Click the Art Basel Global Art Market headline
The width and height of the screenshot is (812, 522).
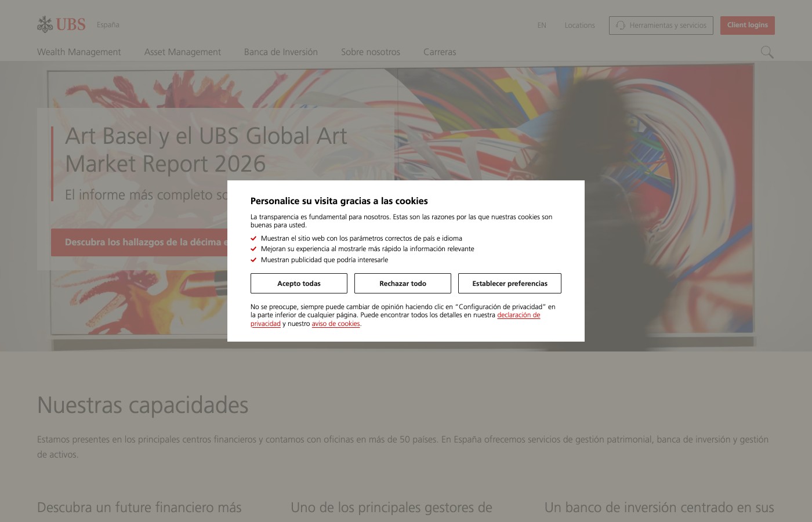tap(206, 150)
